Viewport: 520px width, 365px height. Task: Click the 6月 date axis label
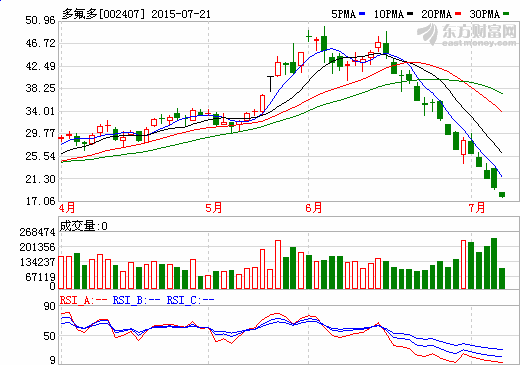(314, 208)
